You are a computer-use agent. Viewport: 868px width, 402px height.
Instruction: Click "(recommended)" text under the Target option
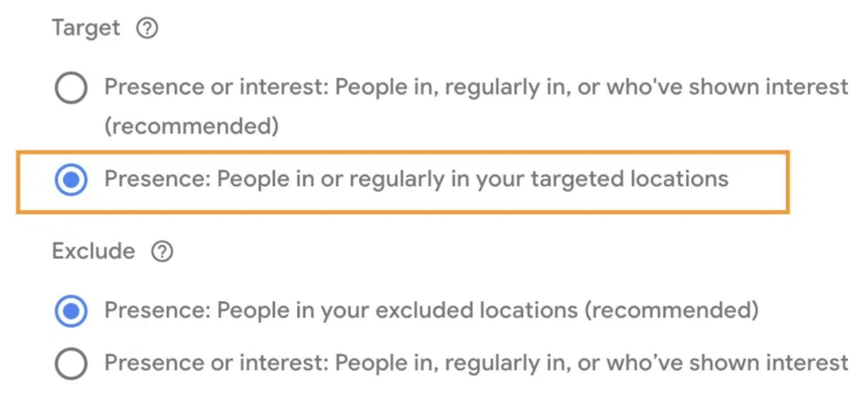[x=192, y=126]
